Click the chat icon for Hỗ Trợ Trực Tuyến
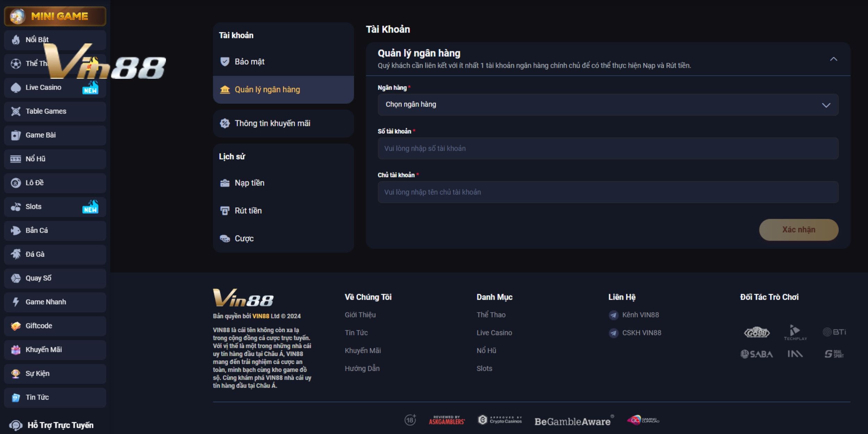Screen dimensions: 868x434 [16, 425]
